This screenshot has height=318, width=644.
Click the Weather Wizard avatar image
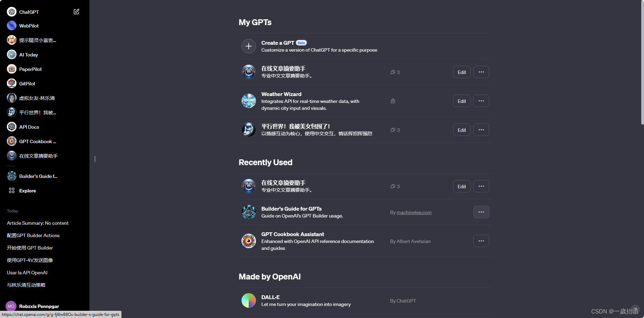coord(249,101)
